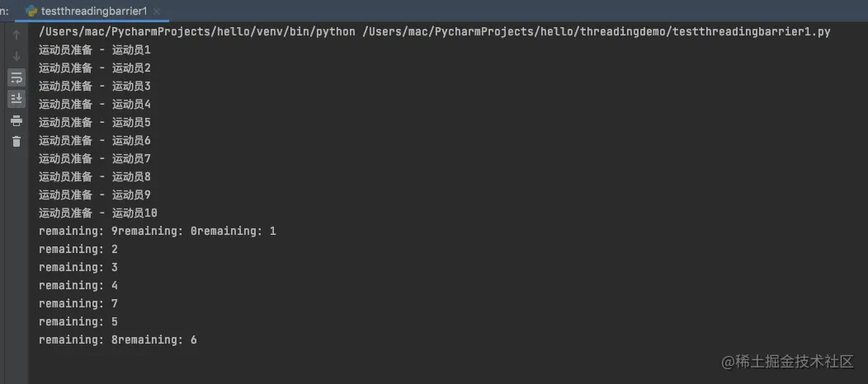Click the 'remaining: 8remaining: 6' line
868x384 pixels.
(118, 340)
